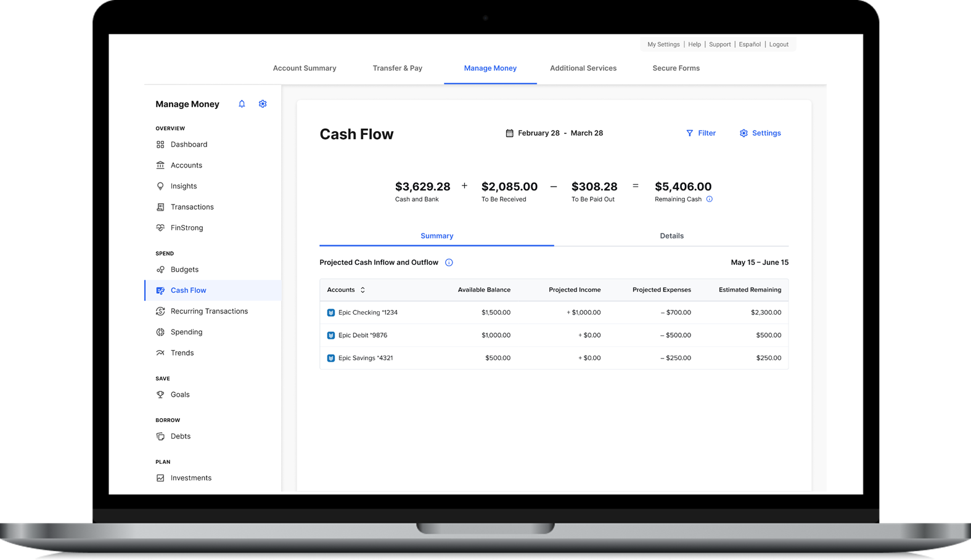
Task: Click the Estimated Remaining column header
Action: tap(750, 290)
